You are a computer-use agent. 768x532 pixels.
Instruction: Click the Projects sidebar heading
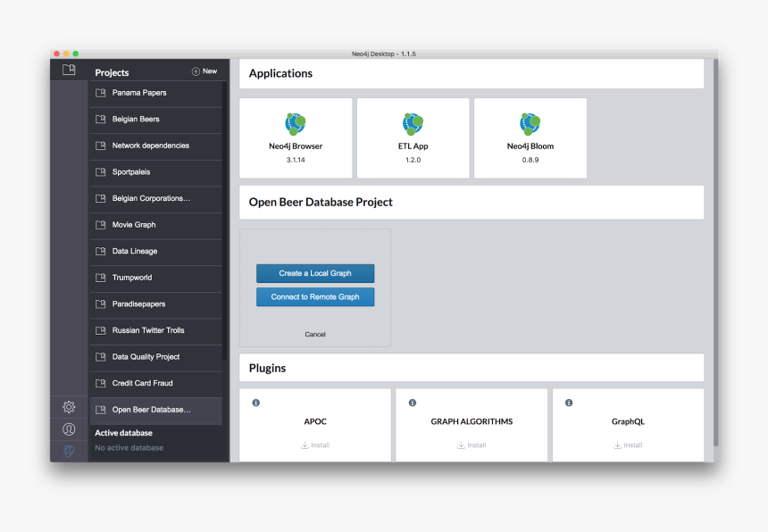coord(112,72)
